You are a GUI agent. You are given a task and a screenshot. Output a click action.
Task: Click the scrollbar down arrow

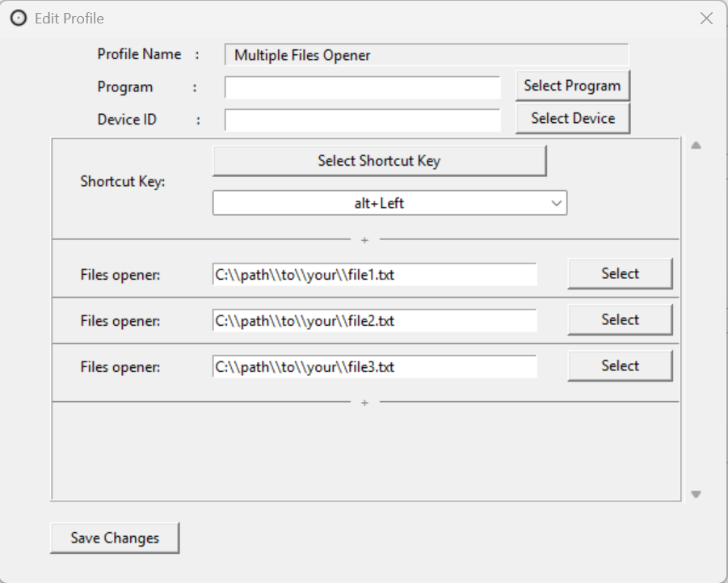[x=696, y=494]
